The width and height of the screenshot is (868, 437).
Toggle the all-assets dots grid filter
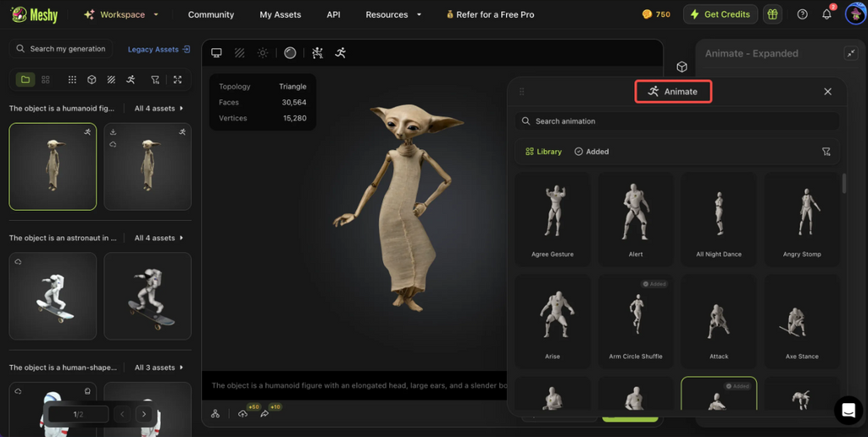pos(72,80)
